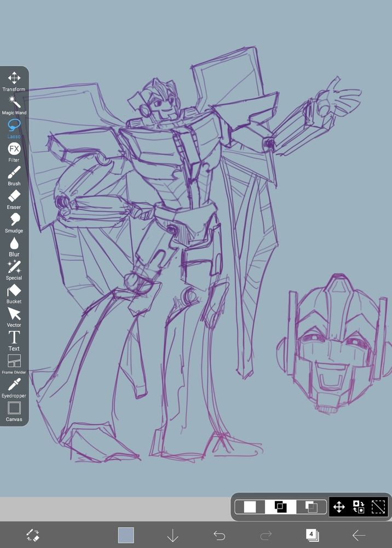Select the Brush tool
The height and width of the screenshot is (548, 392).
point(14,176)
